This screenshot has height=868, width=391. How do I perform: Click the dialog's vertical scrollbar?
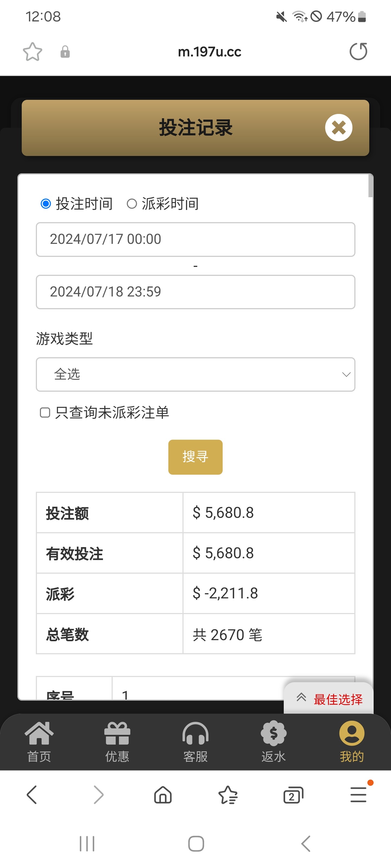(370, 186)
